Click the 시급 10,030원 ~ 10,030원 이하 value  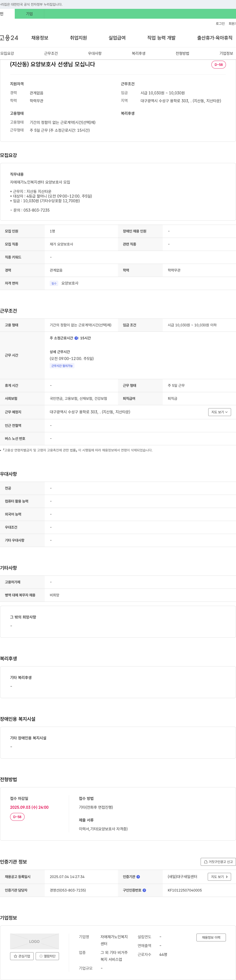(x=192, y=325)
